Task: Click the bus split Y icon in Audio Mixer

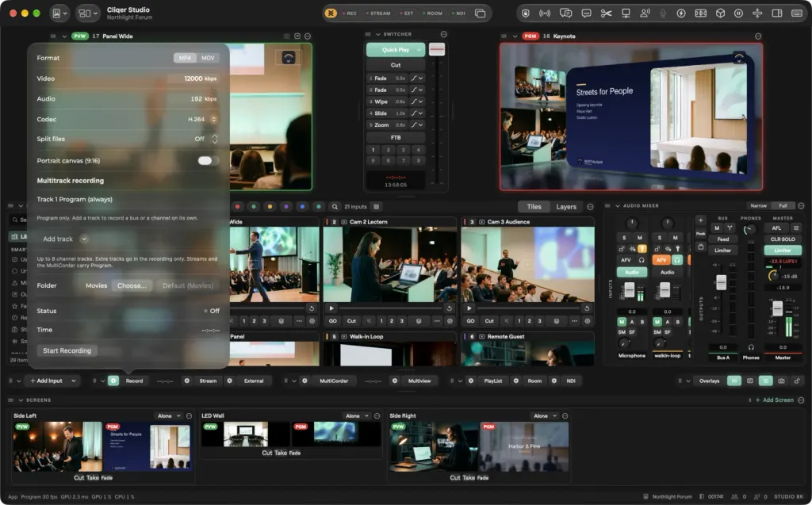Action: (730, 228)
